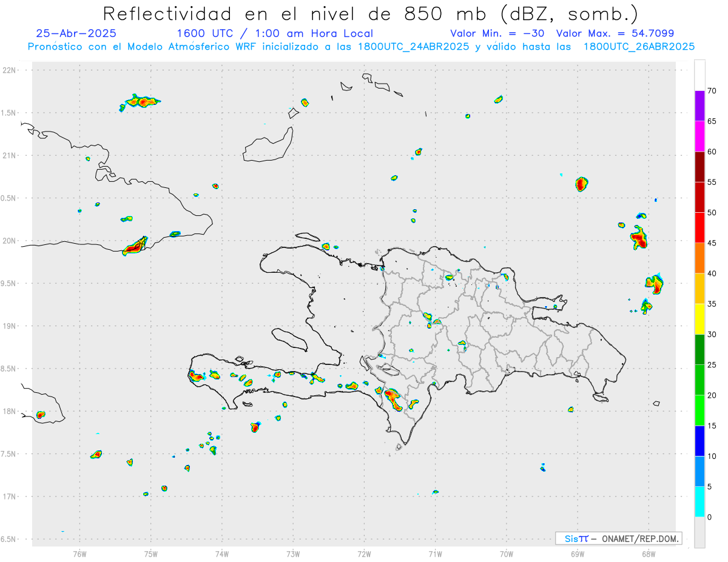The height and width of the screenshot is (562, 728).
Task: Click the '22N' latitude label
Action: coord(10,70)
